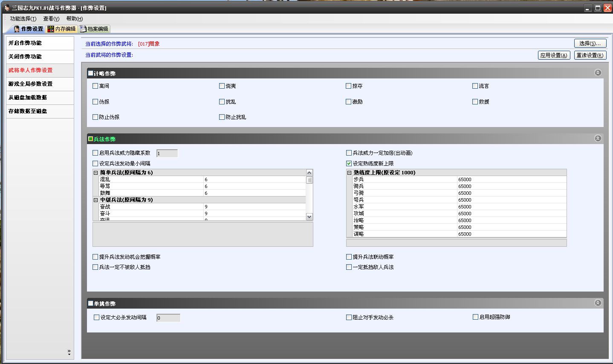Collapse the 单挑作弊 section chevron
This screenshot has width=613, height=364.
(598, 303)
